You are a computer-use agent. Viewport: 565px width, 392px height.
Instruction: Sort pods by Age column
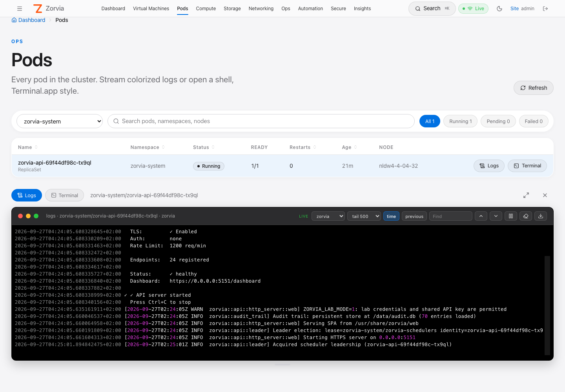(350, 147)
